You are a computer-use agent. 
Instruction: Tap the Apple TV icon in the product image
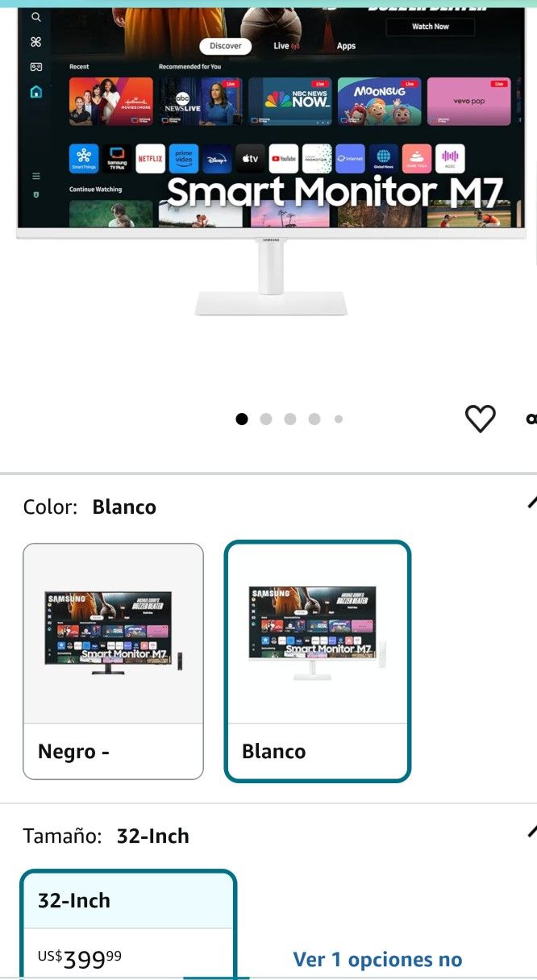click(250, 159)
